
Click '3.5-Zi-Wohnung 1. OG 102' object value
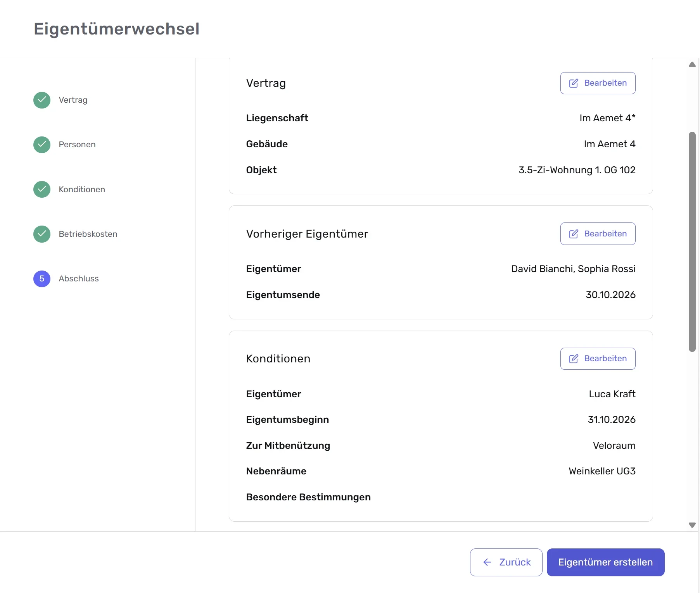point(577,170)
